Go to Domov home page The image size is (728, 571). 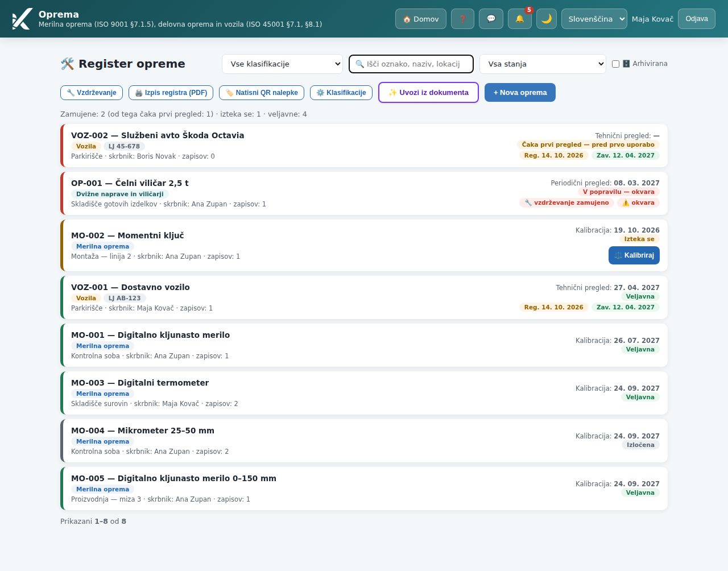click(420, 19)
